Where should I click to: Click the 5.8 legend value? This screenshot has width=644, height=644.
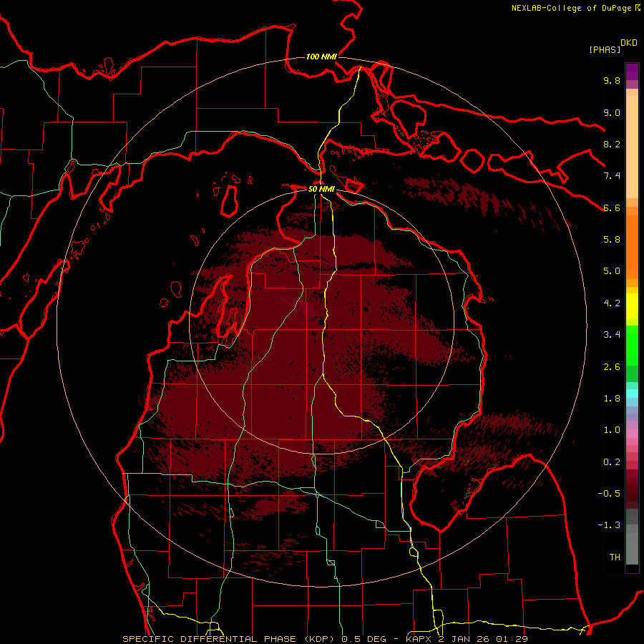[612, 240]
